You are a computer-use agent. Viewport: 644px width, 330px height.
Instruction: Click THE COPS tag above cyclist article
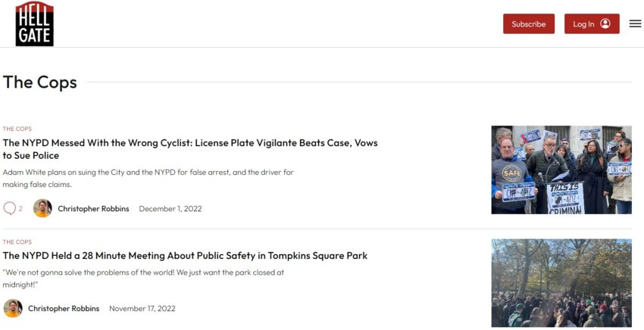(x=17, y=129)
